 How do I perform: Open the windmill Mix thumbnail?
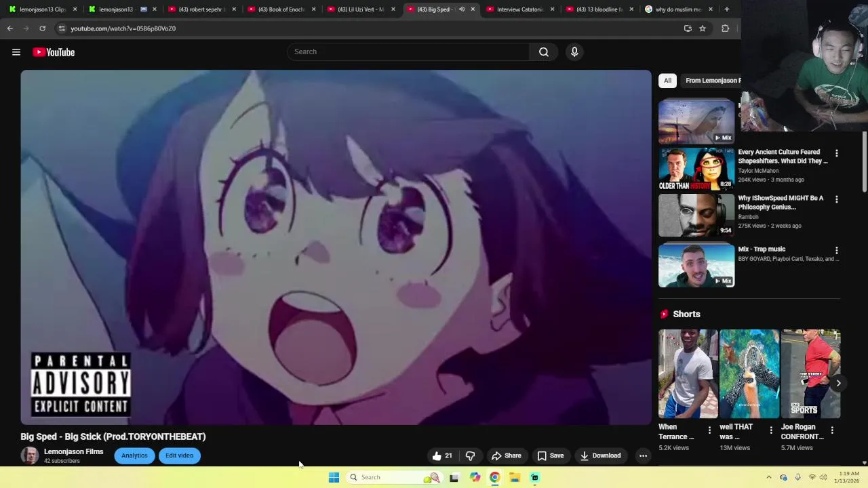click(x=696, y=121)
